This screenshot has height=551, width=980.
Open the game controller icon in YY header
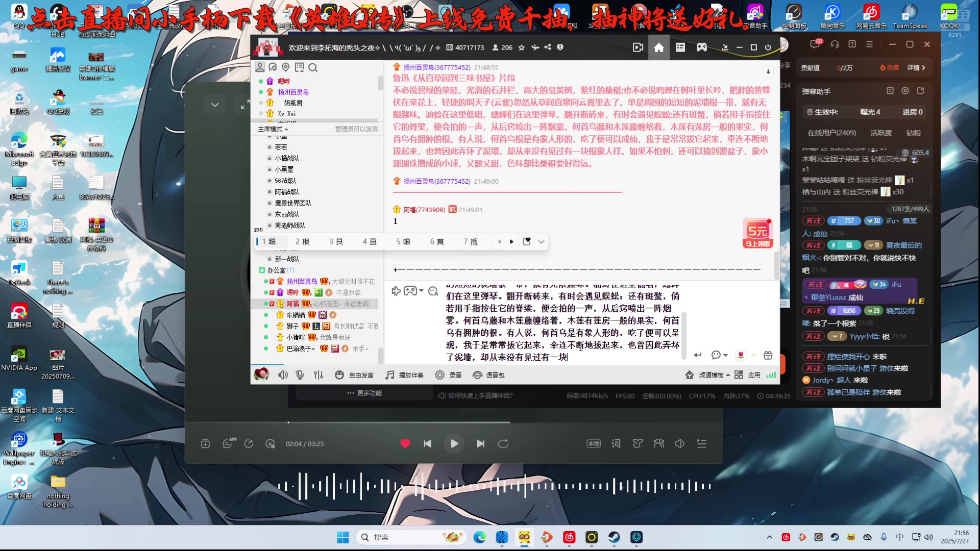click(702, 47)
